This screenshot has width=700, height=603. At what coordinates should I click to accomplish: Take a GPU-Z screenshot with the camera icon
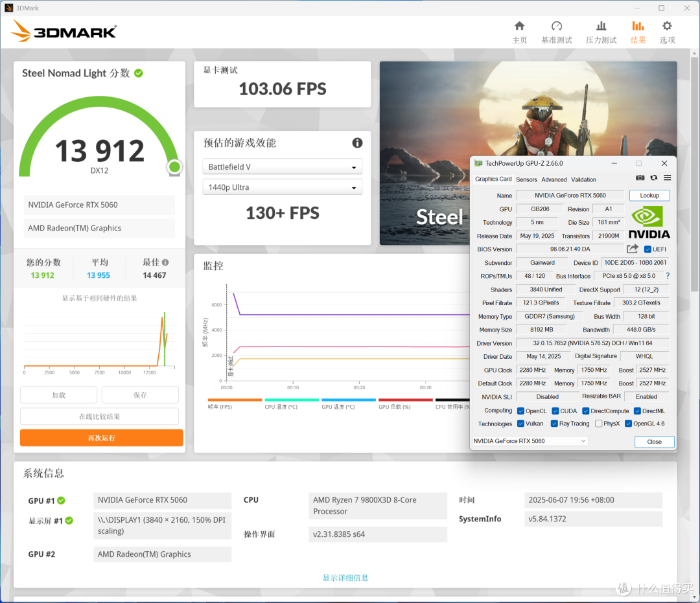point(640,177)
